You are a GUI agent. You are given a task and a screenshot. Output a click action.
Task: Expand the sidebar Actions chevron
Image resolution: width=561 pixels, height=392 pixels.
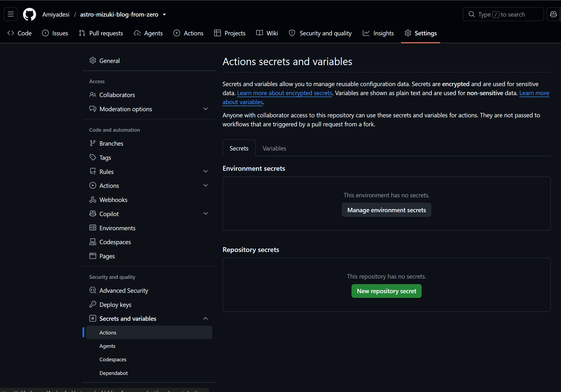point(206,185)
